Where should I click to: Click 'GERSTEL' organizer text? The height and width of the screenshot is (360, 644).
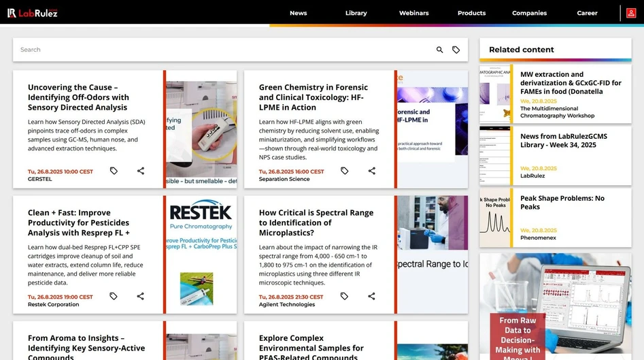pos(40,179)
